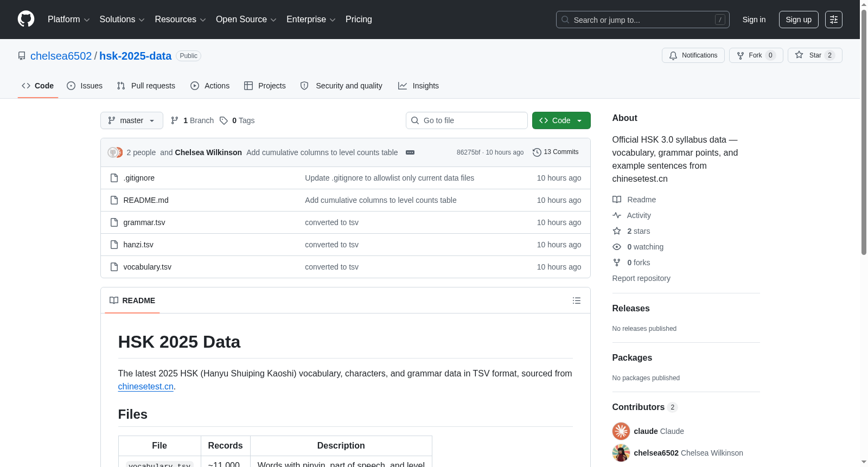Viewport: 868px width, 467px height.
Task: Open the chelsea6502 owner link
Action: tap(61, 56)
